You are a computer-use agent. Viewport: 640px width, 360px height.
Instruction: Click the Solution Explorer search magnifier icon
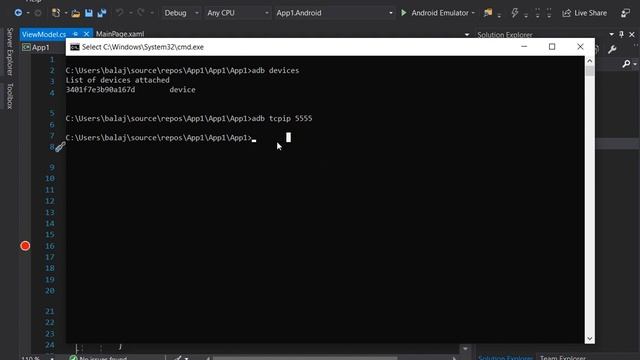pos(626,64)
